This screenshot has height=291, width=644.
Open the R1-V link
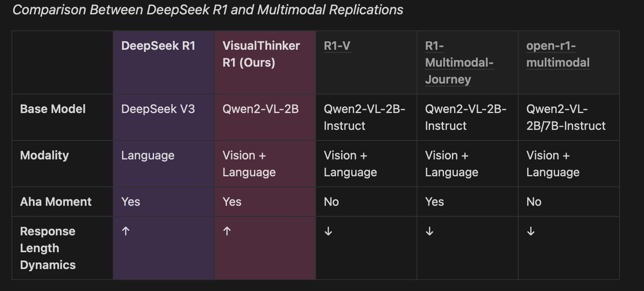(x=337, y=46)
